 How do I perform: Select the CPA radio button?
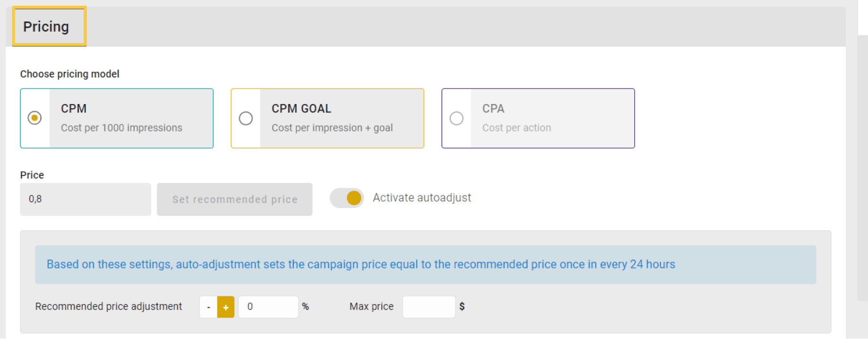456,118
